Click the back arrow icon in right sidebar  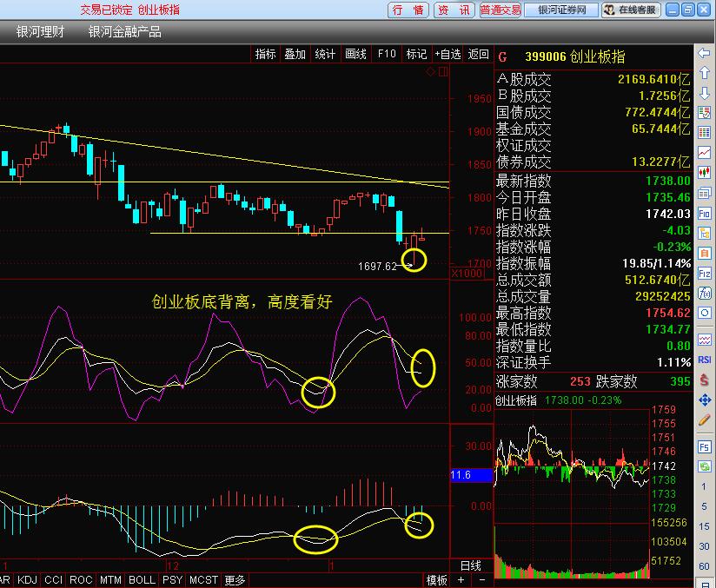coord(704,53)
